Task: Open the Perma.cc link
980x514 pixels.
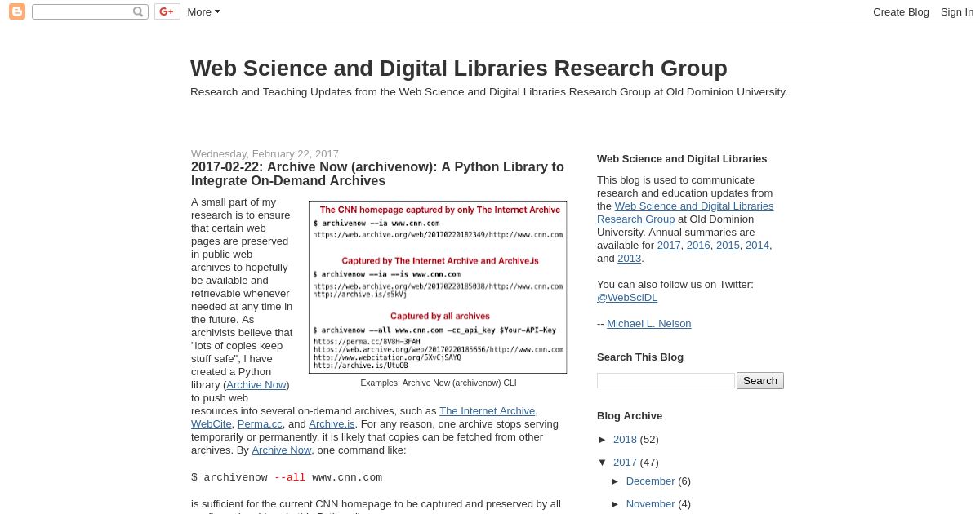Action: (260, 423)
